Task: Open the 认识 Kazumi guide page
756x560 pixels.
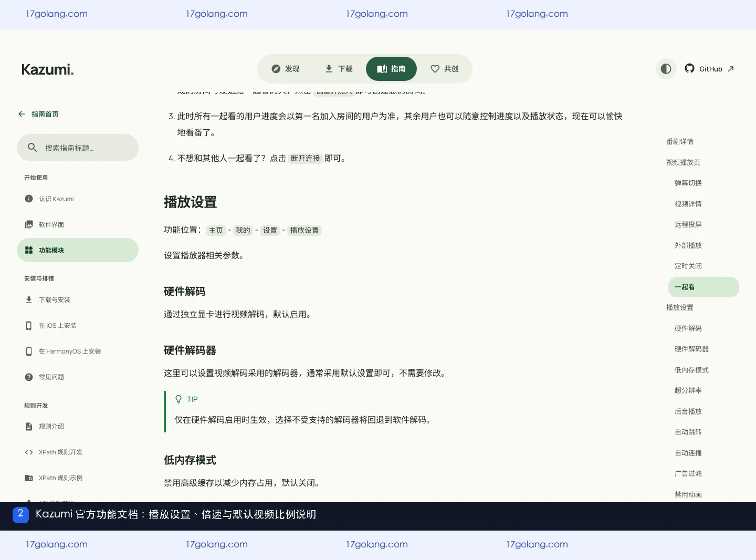Action: click(78, 199)
